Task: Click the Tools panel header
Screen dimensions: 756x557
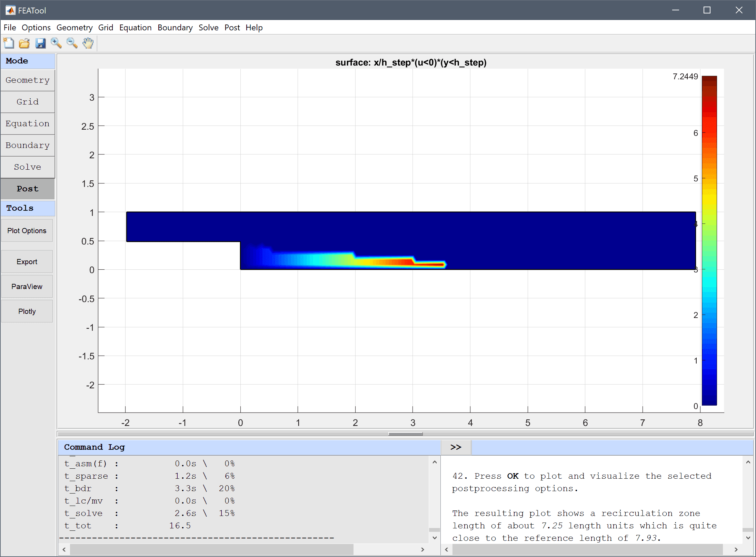Action: click(28, 208)
